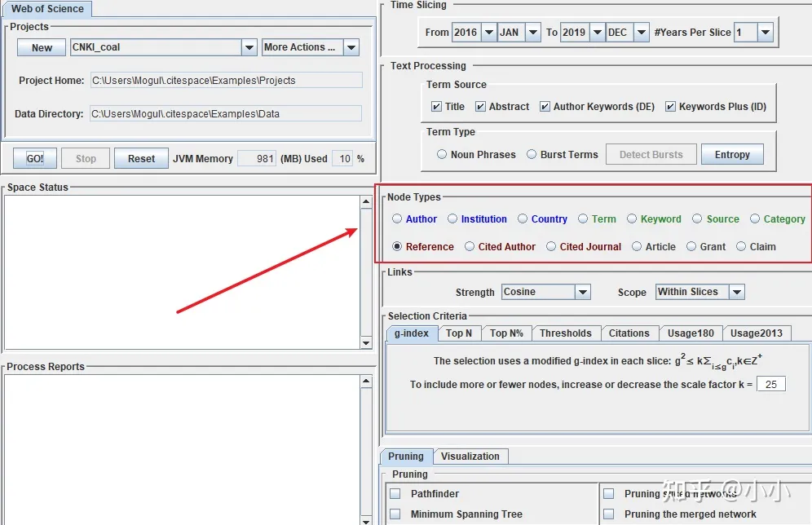Select the Author node type radio button

(x=397, y=218)
